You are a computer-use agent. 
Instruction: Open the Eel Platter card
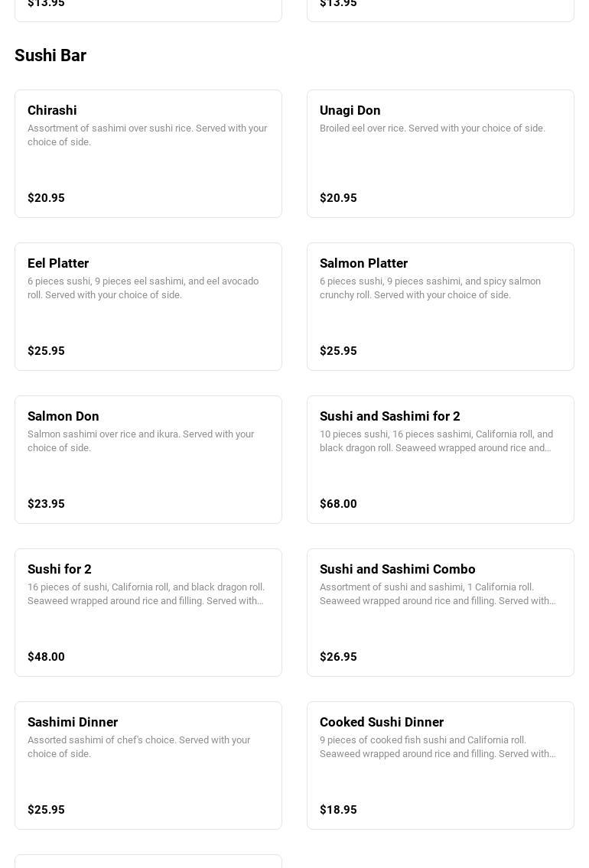pos(148,306)
